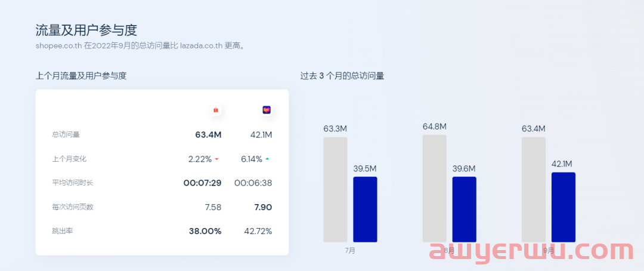Select the 63.4M value in the table
The image size is (644, 271).
tap(208, 134)
